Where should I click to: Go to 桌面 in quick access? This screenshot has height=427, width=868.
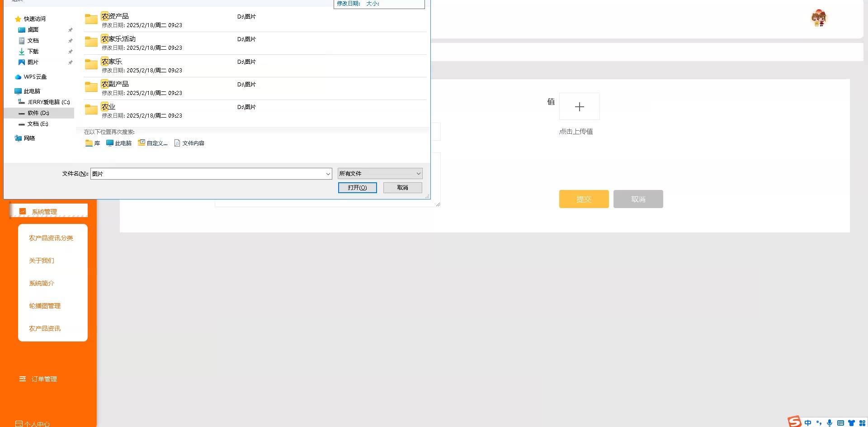pyautogui.click(x=33, y=30)
